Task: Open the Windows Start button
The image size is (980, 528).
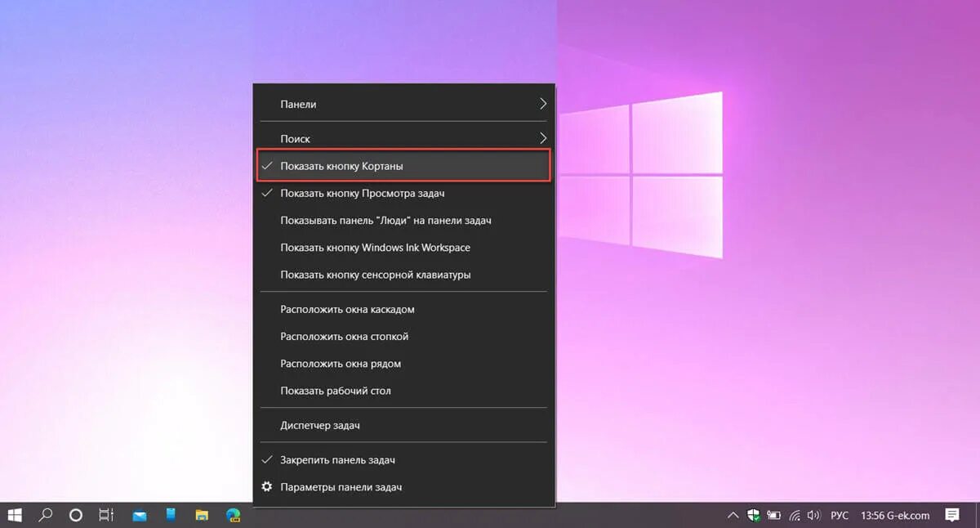Action: 15,515
